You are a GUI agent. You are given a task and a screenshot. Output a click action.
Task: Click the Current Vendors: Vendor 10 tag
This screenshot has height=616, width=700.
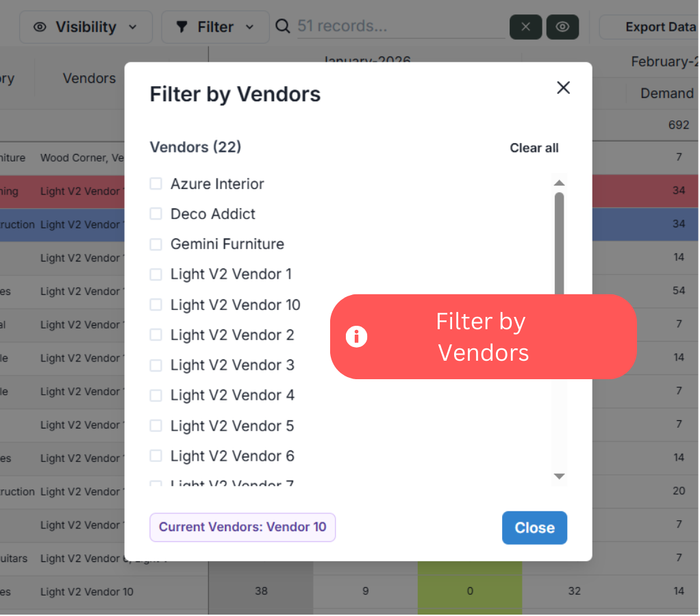[242, 527]
